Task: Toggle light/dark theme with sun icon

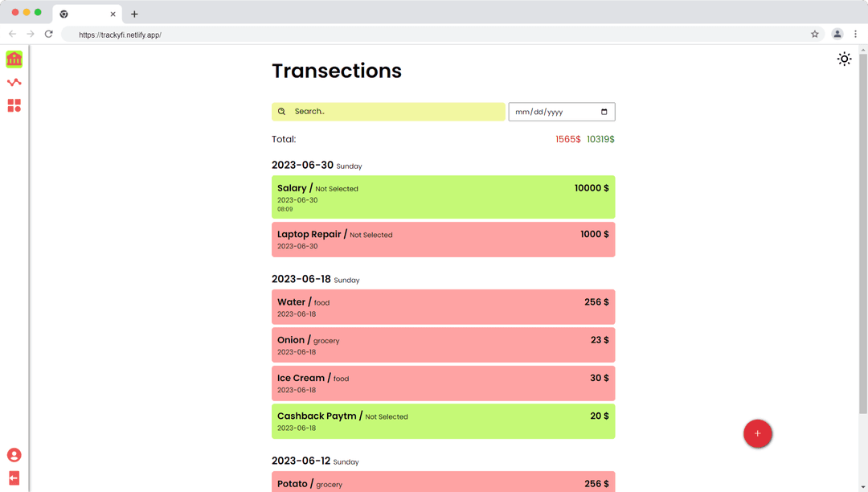Action: (x=844, y=59)
